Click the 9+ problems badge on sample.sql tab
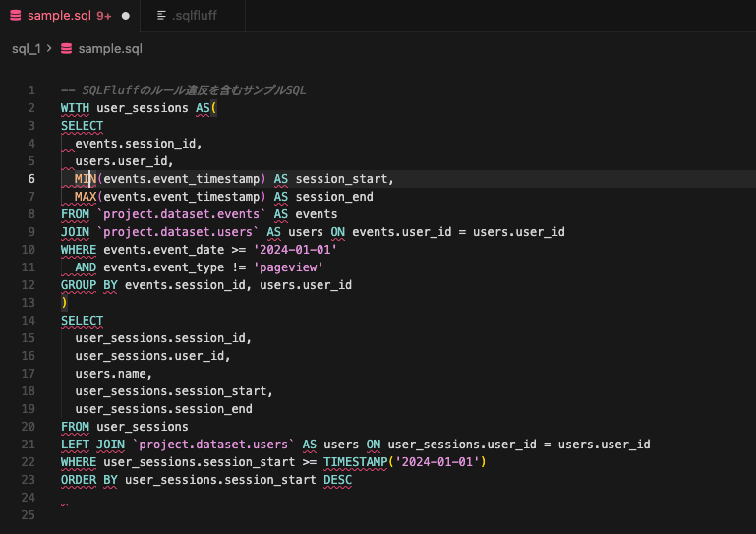 [103, 16]
